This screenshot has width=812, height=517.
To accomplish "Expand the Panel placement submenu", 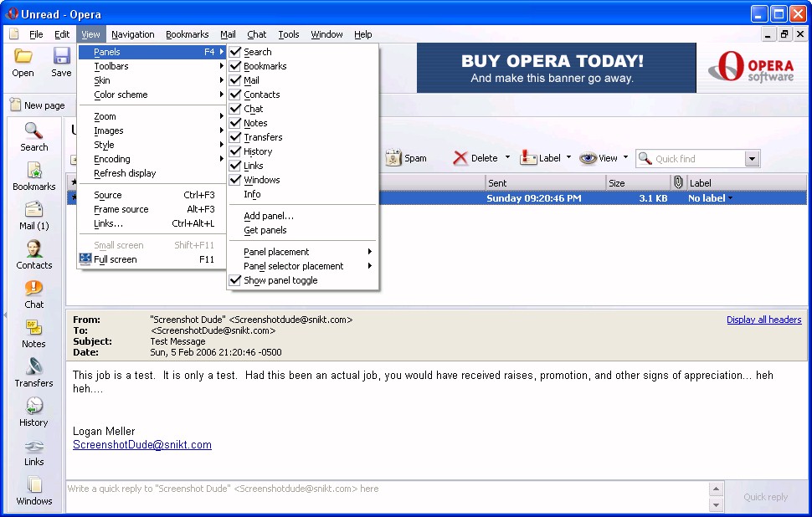I will pyautogui.click(x=303, y=252).
